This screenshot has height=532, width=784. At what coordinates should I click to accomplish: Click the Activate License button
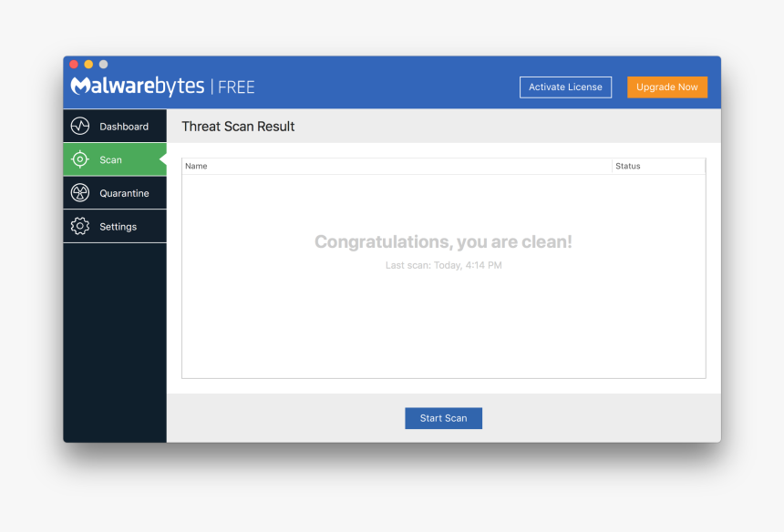click(x=565, y=87)
